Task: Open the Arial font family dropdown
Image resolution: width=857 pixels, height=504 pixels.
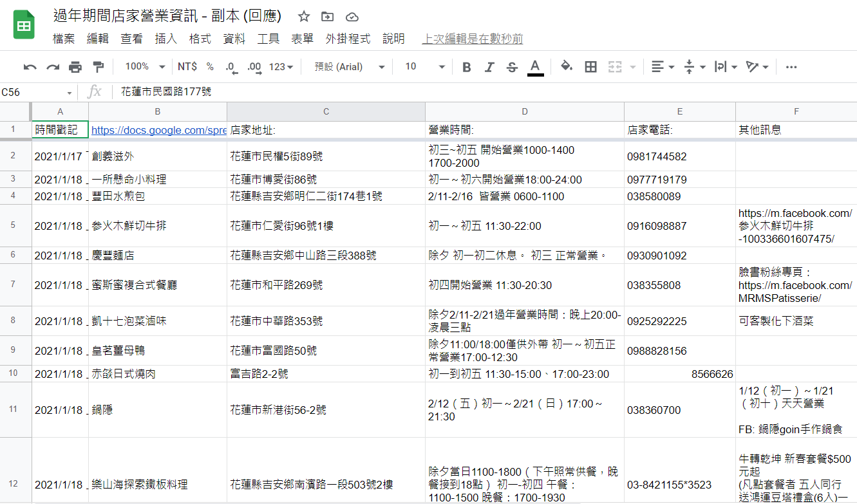Action: (x=348, y=67)
